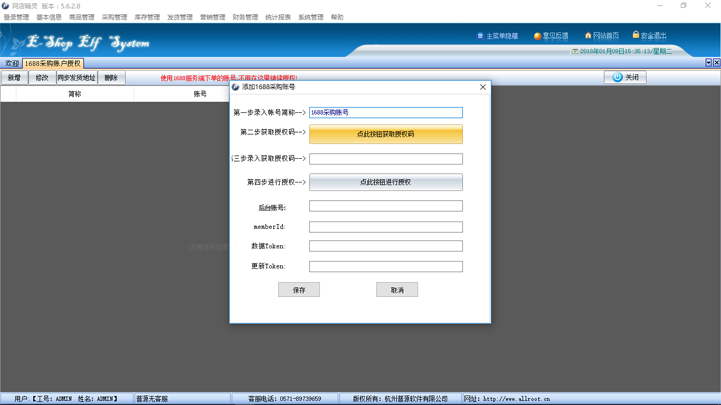Click the 同步发货地址 button
The image size is (721, 405).
tap(76, 78)
